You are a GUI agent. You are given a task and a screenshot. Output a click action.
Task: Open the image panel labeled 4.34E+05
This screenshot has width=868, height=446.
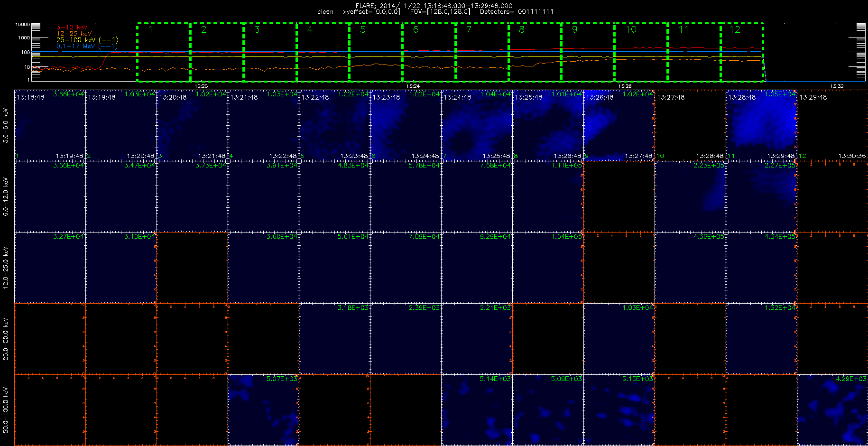pos(762,268)
